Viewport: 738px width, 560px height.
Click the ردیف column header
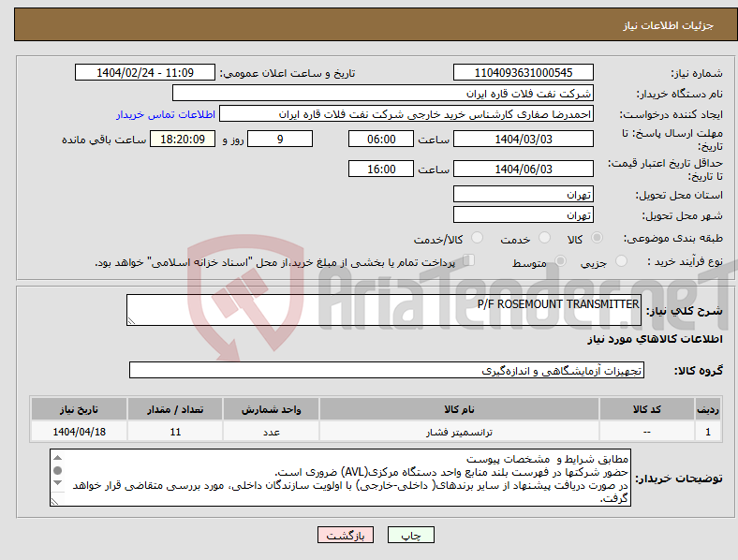click(x=708, y=409)
